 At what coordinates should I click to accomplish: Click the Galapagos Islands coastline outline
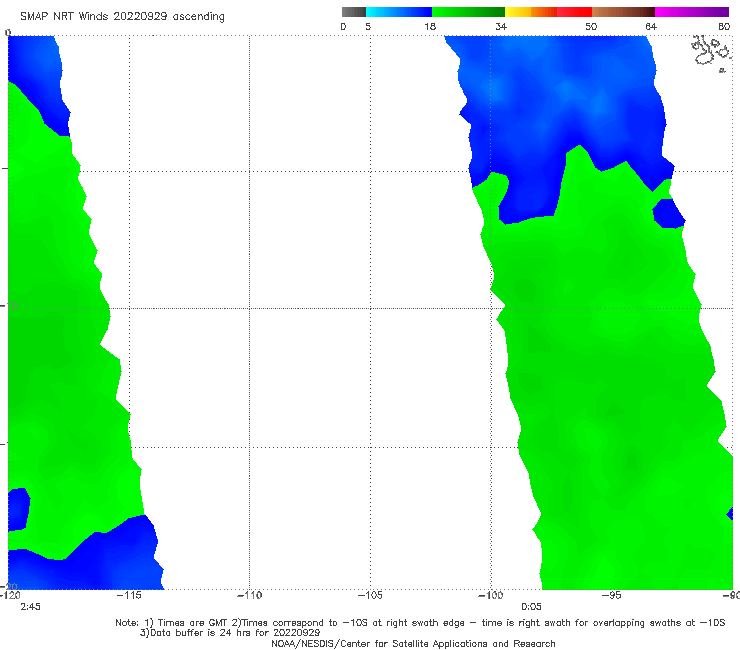coord(711,52)
